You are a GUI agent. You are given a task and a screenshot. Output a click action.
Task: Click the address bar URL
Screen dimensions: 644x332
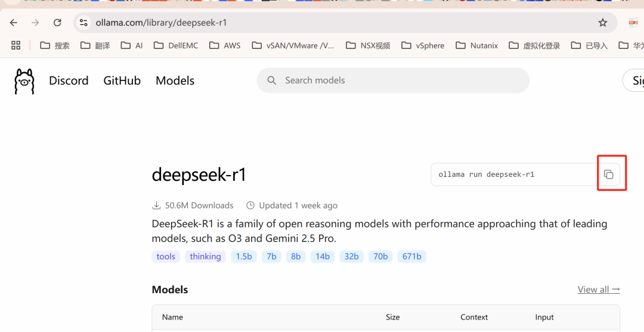coord(161,23)
